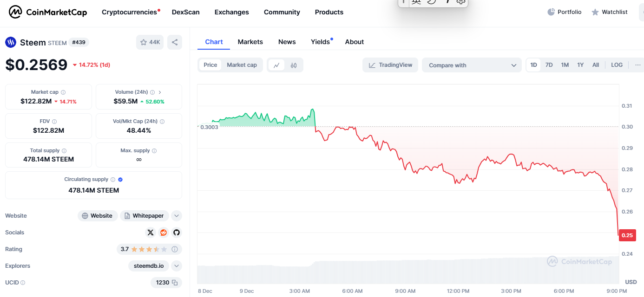644x297 pixels.
Task: Add Steem to watchlist via star button
Action: 150,42
